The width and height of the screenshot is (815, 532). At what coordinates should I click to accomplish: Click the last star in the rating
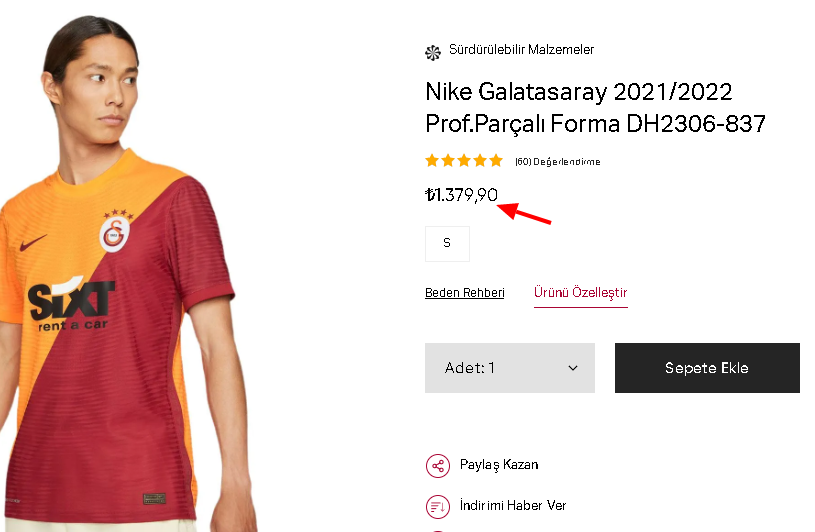click(496, 161)
